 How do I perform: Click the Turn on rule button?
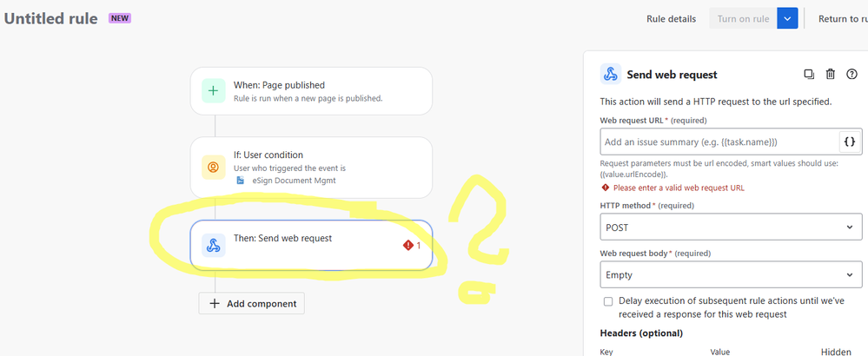point(743,19)
